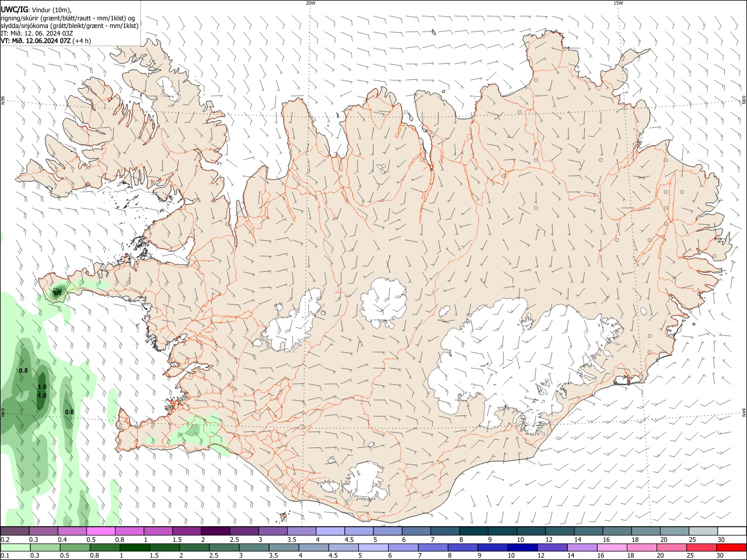Click the "VT: Mið. 12.06.2024 07Z (+4 h)" line
The width and height of the screenshot is (747, 560).
coord(46,41)
